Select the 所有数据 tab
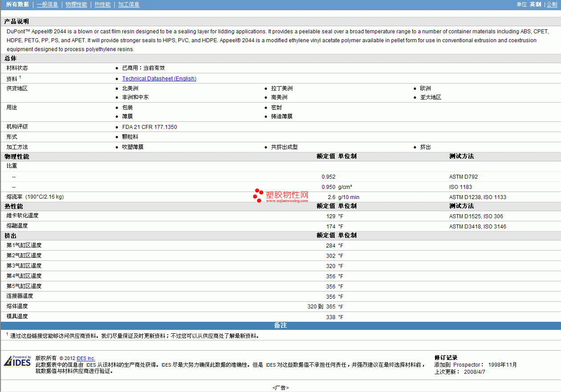561x392 pixels. click(18, 4)
